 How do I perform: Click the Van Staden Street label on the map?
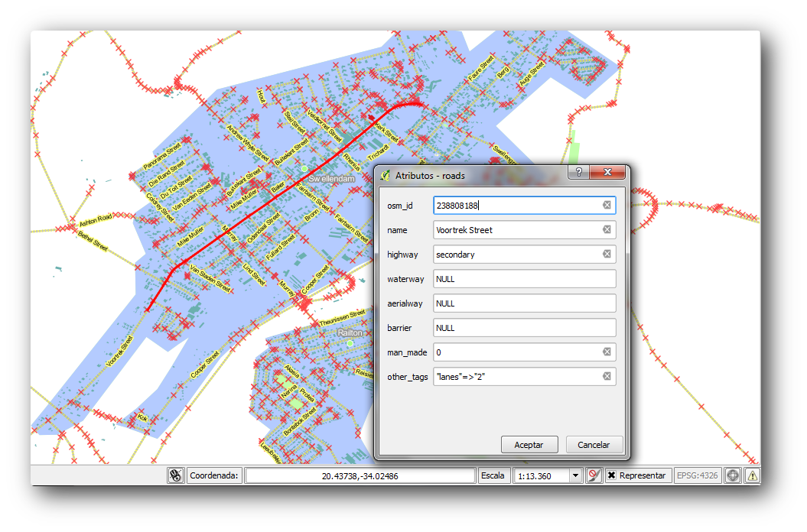tap(210, 279)
